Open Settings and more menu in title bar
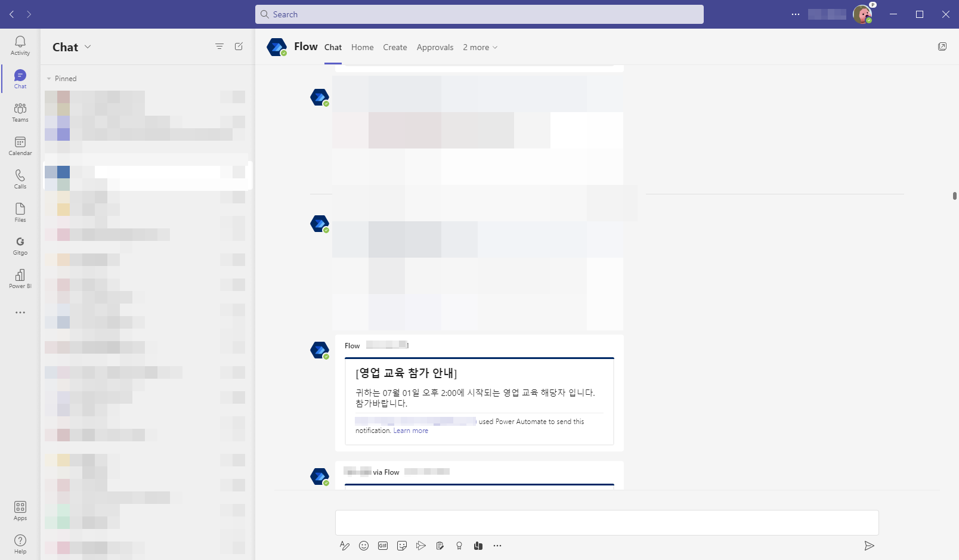959x560 pixels. 796,14
